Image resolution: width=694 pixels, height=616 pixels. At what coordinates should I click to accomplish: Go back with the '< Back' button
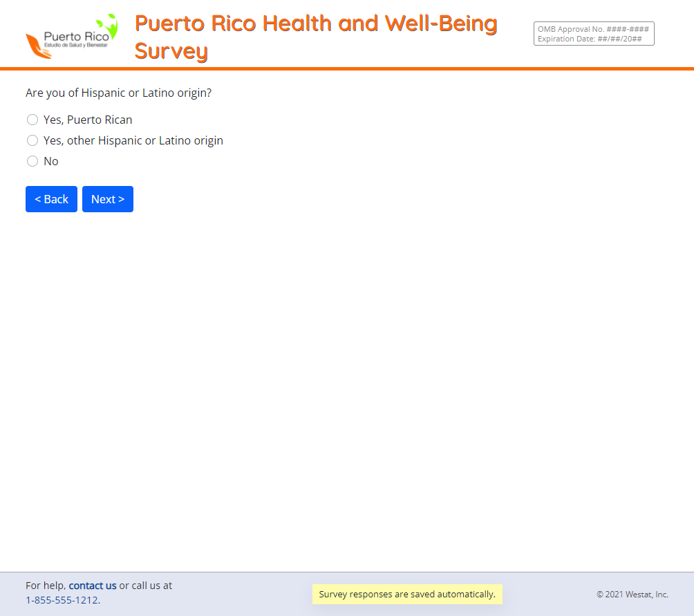tap(51, 199)
